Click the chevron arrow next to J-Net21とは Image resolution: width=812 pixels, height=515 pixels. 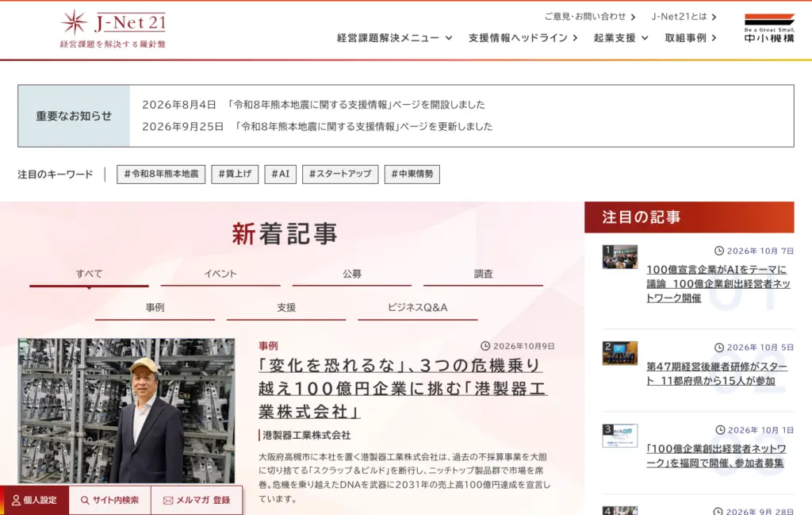point(714,17)
